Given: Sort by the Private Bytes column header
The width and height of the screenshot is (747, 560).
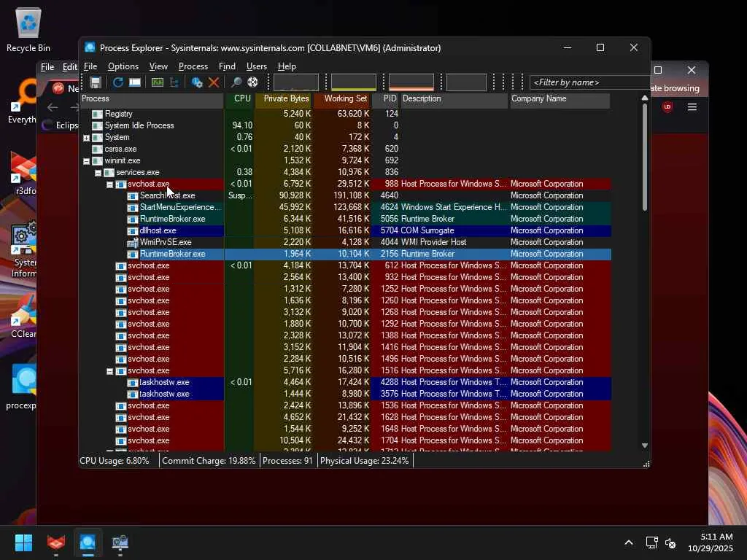Looking at the screenshot, I should click(284, 98).
